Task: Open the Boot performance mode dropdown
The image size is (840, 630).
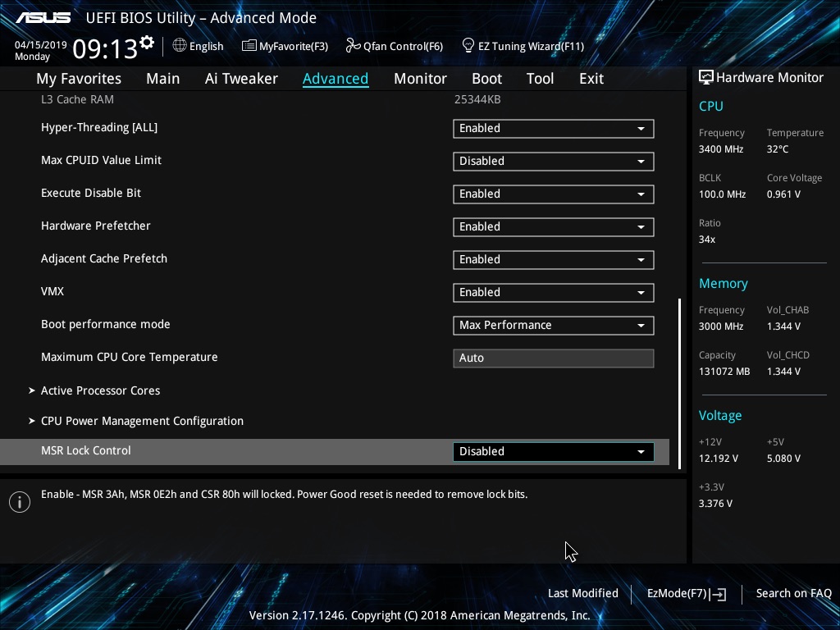Action: [x=554, y=325]
